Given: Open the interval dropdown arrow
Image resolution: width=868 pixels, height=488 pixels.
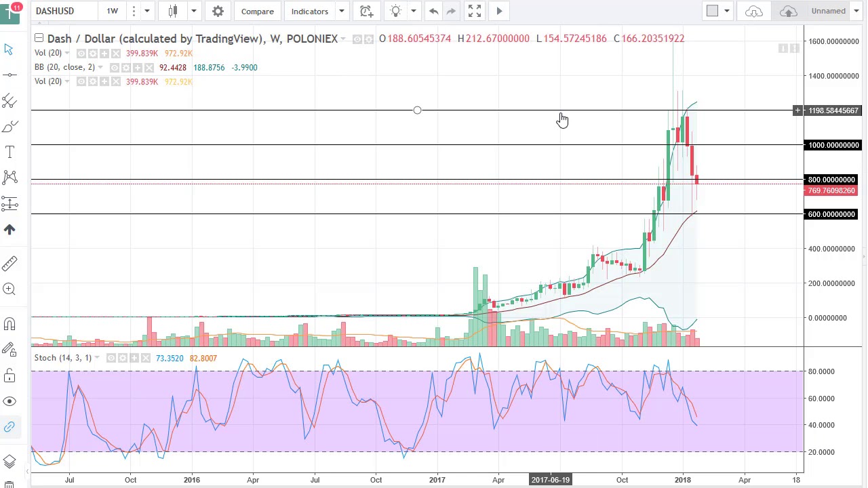Looking at the screenshot, I should (146, 11).
